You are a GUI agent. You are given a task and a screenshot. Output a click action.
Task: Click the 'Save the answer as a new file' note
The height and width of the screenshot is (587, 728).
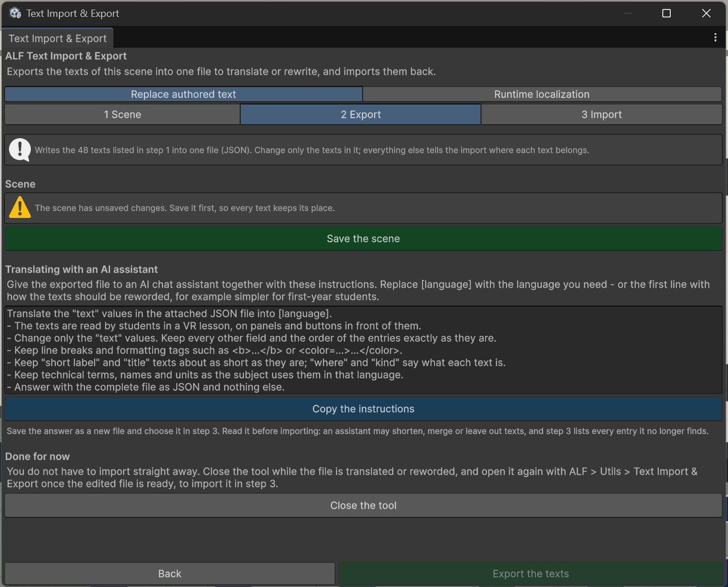pyautogui.click(x=358, y=431)
